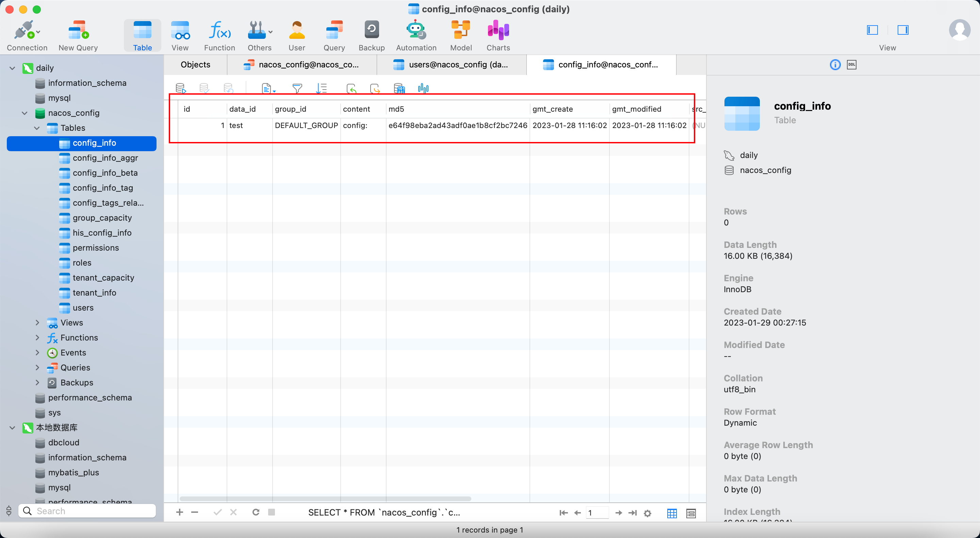Click the Sort icon

(x=322, y=88)
